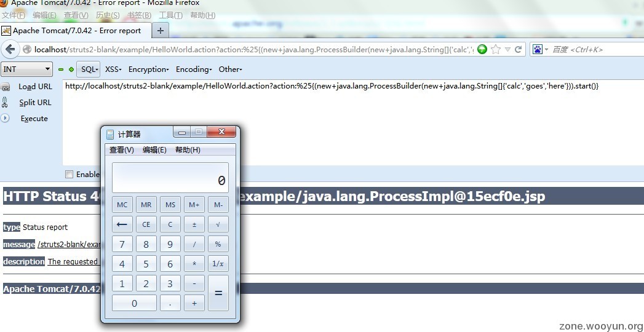This screenshot has width=644, height=332.
Task: Click the HackBar URL text area
Action: (353, 123)
